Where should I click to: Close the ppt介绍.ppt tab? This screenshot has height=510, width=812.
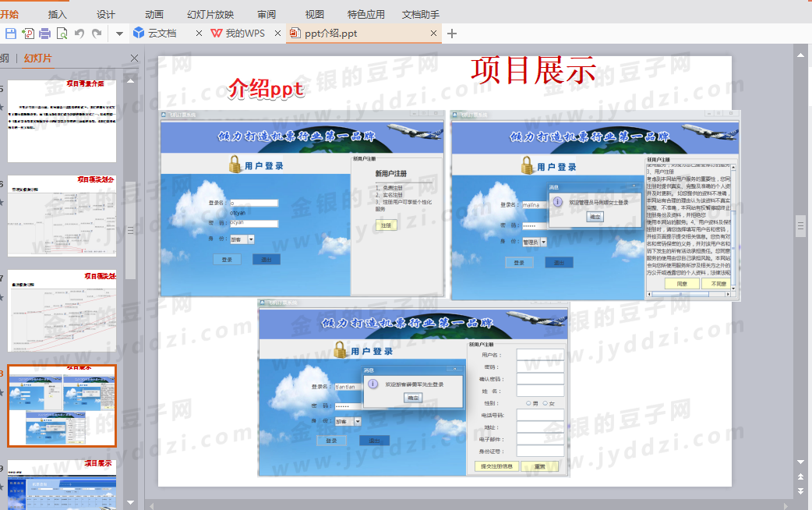pos(433,34)
